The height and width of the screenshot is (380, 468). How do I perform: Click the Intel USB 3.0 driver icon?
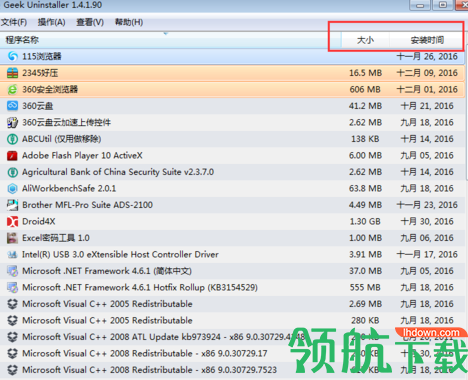pos(12,255)
